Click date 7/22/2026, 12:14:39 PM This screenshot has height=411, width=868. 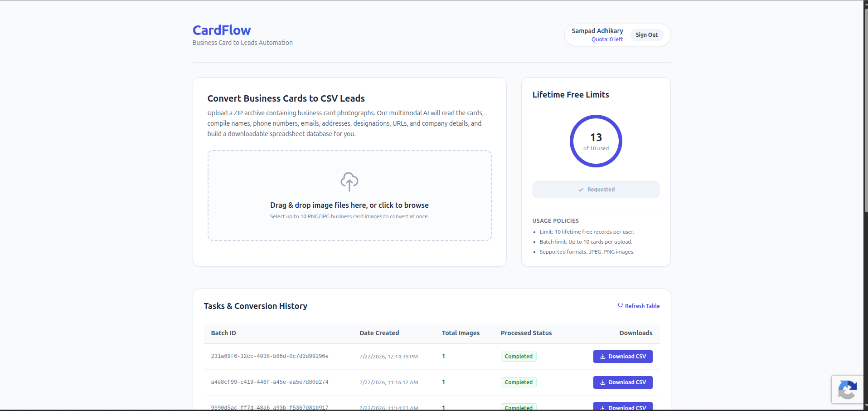pyautogui.click(x=388, y=357)
